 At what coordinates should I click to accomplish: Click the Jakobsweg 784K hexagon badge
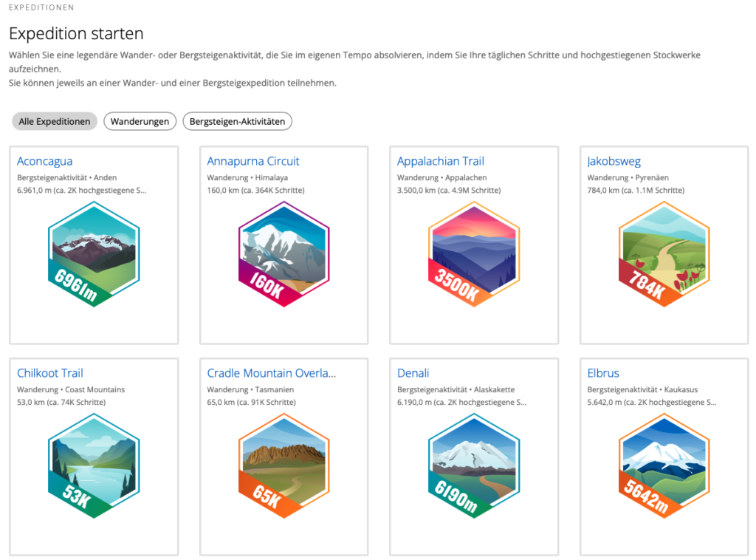pos(664,254)
